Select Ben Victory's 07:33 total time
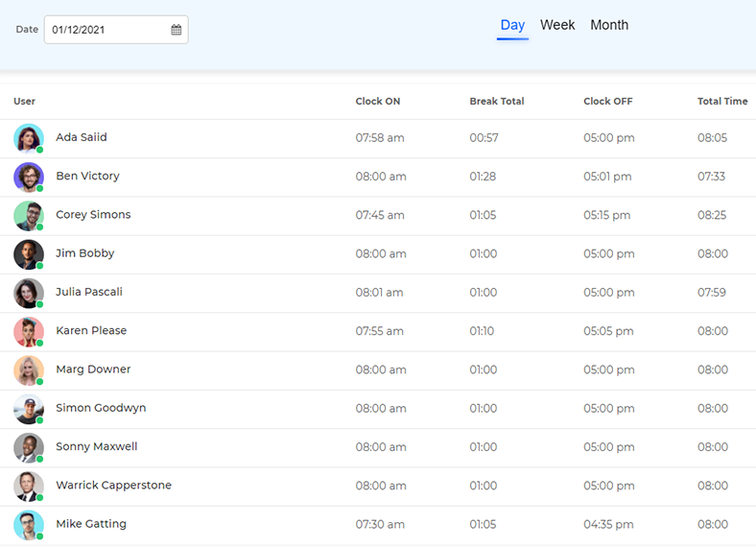Screen dimensions: 756x548 tap(711, 177)
